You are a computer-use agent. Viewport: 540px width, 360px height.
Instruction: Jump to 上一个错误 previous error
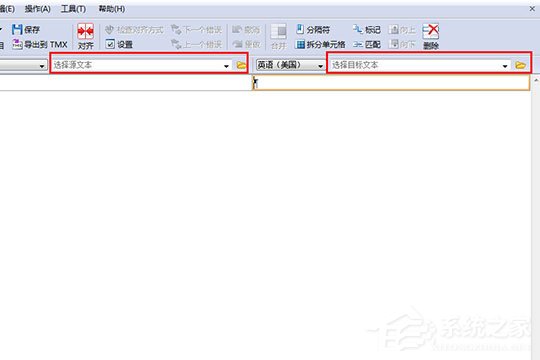196,44
